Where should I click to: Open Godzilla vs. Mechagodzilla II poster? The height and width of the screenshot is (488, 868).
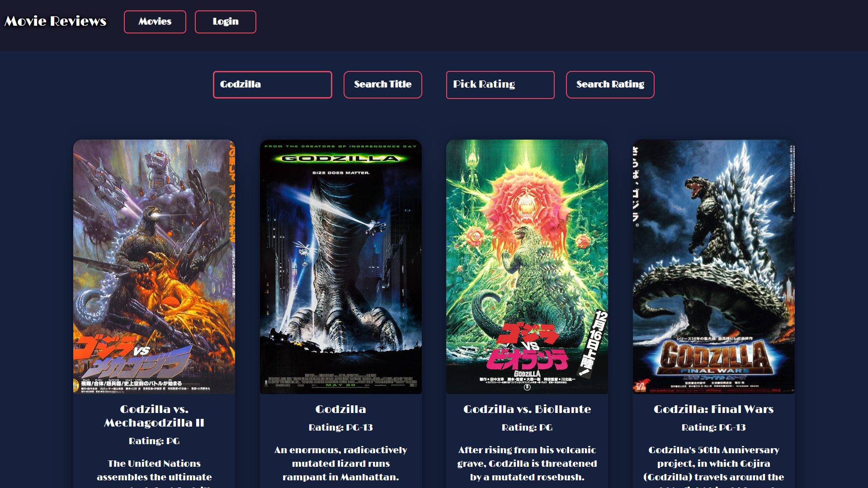[x=154, y=267]
